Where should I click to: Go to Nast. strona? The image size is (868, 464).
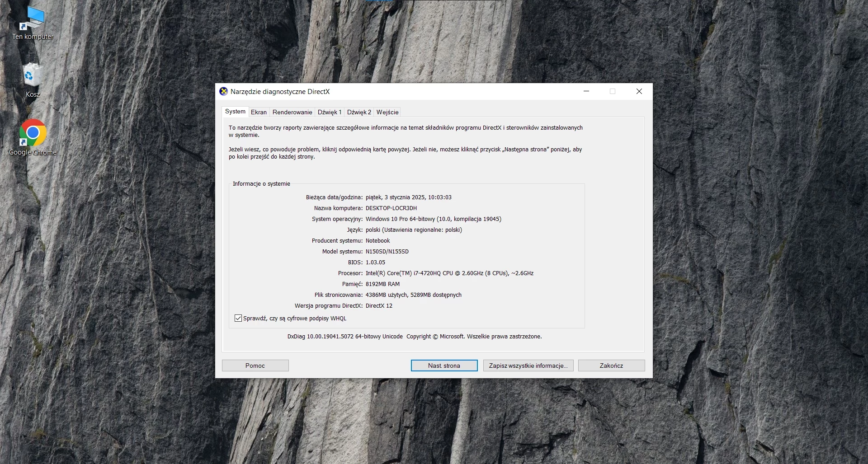click(x=444, y=366)
